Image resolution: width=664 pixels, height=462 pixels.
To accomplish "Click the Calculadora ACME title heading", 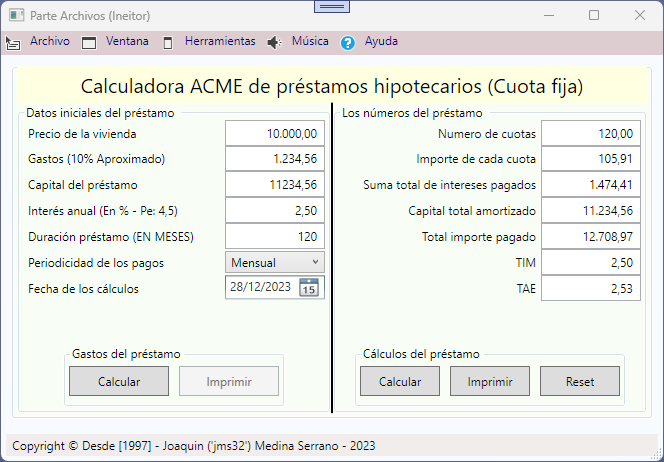I will (x=332, y=86).
